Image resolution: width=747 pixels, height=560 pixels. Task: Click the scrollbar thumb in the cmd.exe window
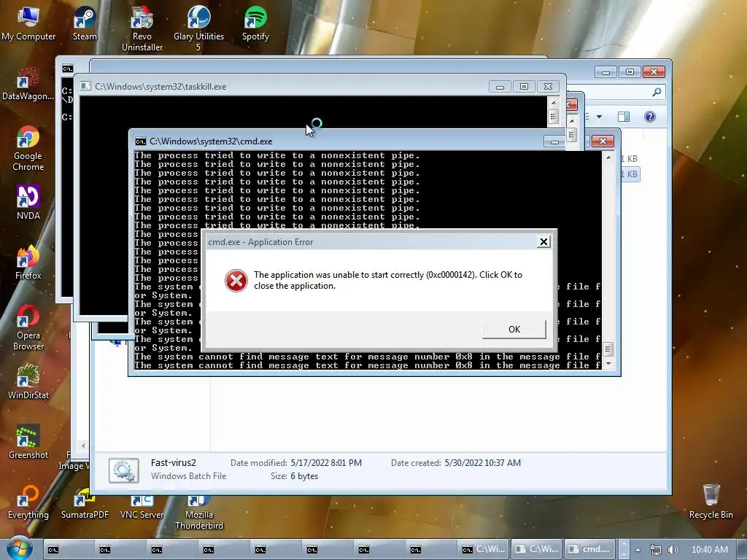608,349
